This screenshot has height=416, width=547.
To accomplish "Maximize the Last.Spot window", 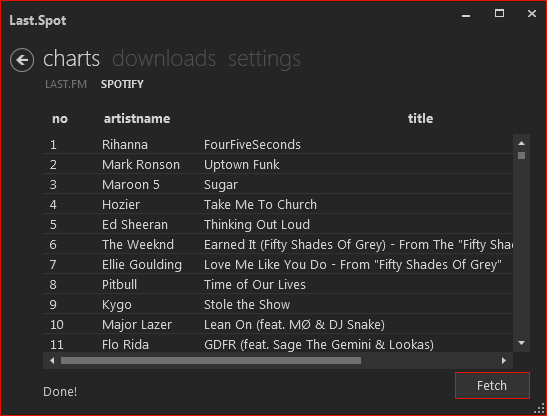I will (x=499, y=14).
